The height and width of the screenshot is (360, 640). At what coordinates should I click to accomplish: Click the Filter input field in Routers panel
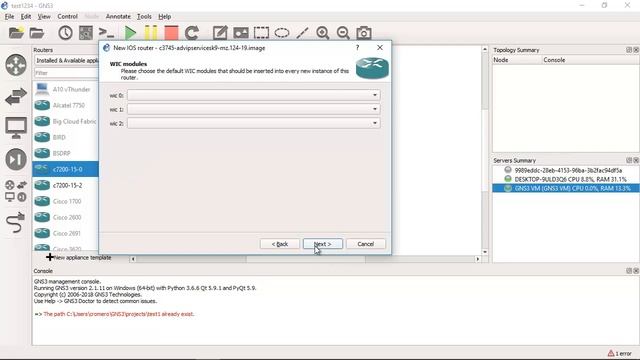click(67, 73)
